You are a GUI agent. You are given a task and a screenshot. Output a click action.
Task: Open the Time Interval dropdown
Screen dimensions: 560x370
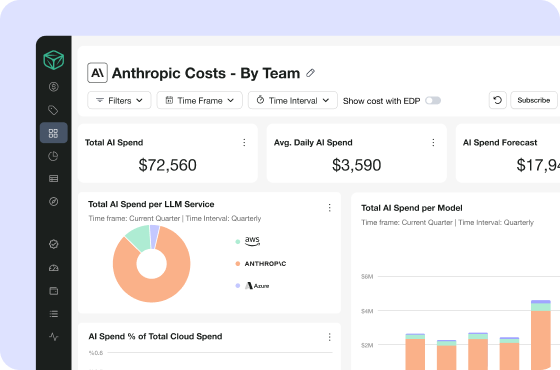coord(293,100)
